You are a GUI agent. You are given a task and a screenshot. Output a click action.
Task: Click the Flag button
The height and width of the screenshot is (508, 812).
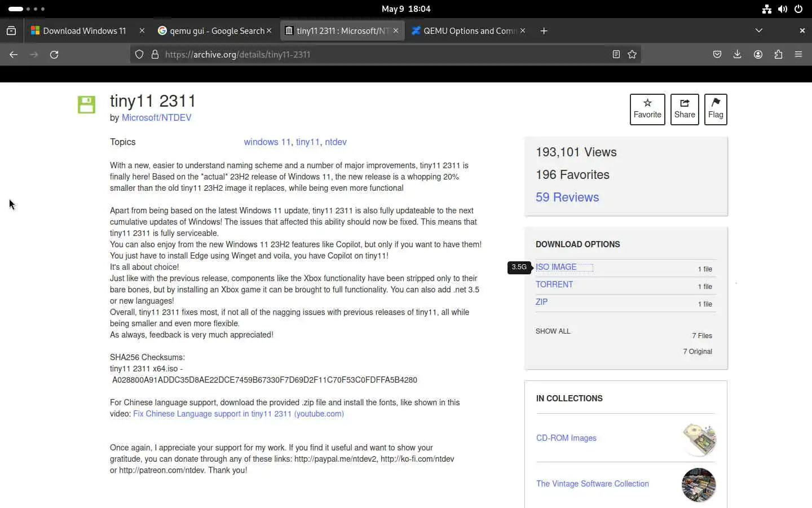[716, 109]
